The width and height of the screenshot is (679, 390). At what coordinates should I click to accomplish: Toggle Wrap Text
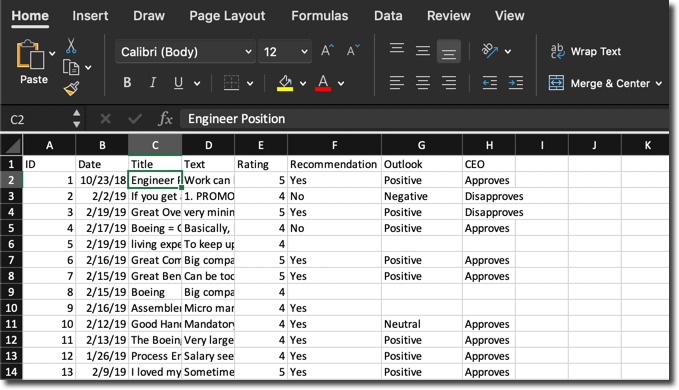pos(585,52)
